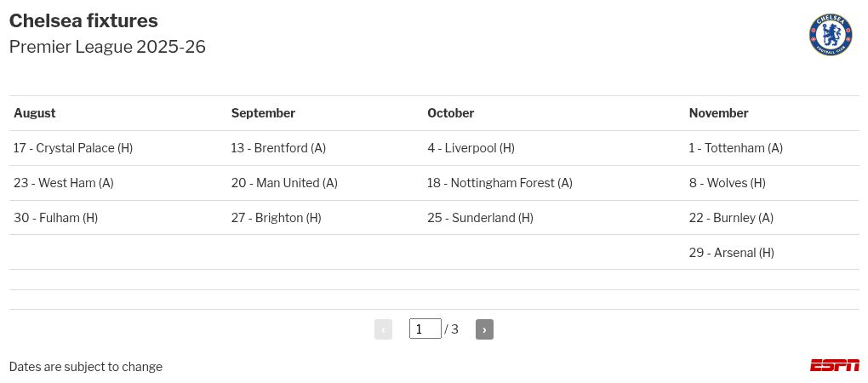Viewport: 868px width, 383px height.
Task: Select the September column header
Action: [x=263, y=113]
